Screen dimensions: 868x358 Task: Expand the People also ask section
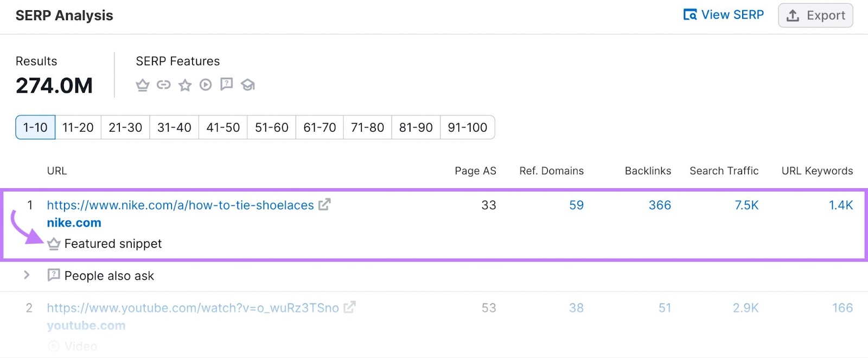pyautogui.click(x=26, y=276)
